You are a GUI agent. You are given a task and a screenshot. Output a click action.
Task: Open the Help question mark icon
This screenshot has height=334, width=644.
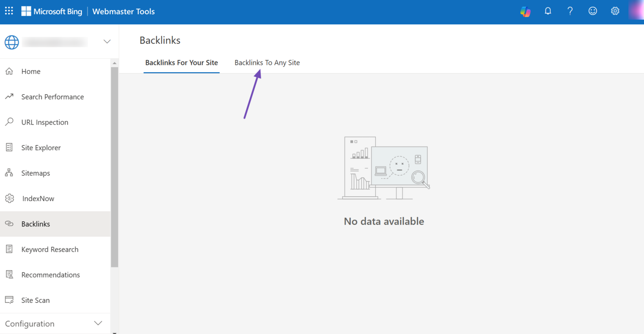[570, 11]
